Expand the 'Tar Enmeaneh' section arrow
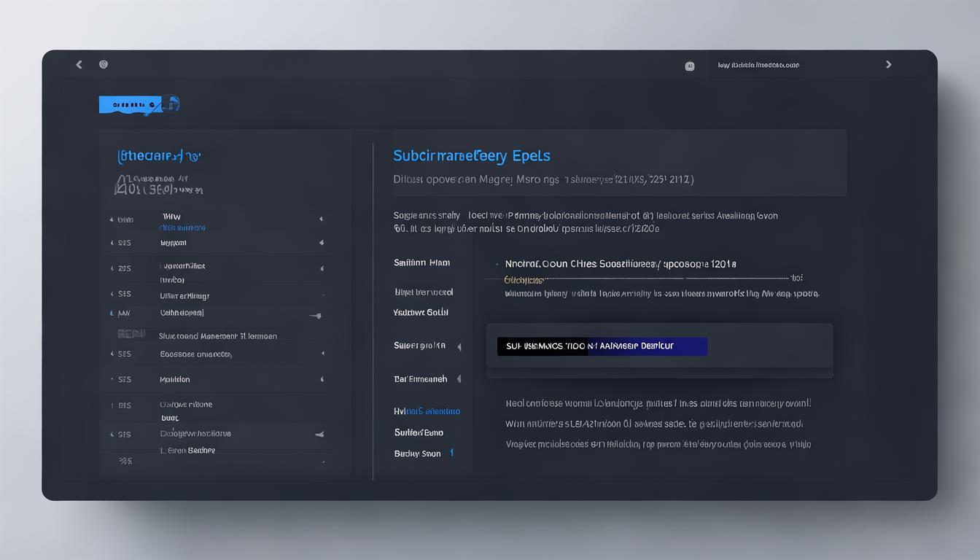980x560 pixels. (459, 379)
